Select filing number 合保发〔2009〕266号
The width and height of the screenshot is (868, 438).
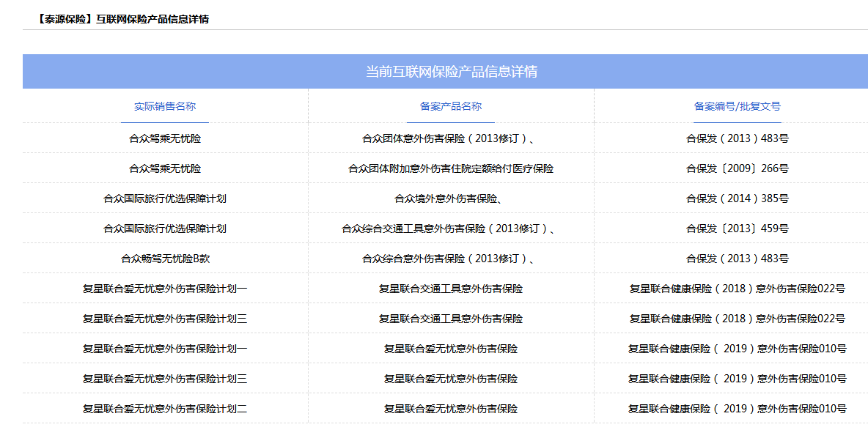pos(737,168)
